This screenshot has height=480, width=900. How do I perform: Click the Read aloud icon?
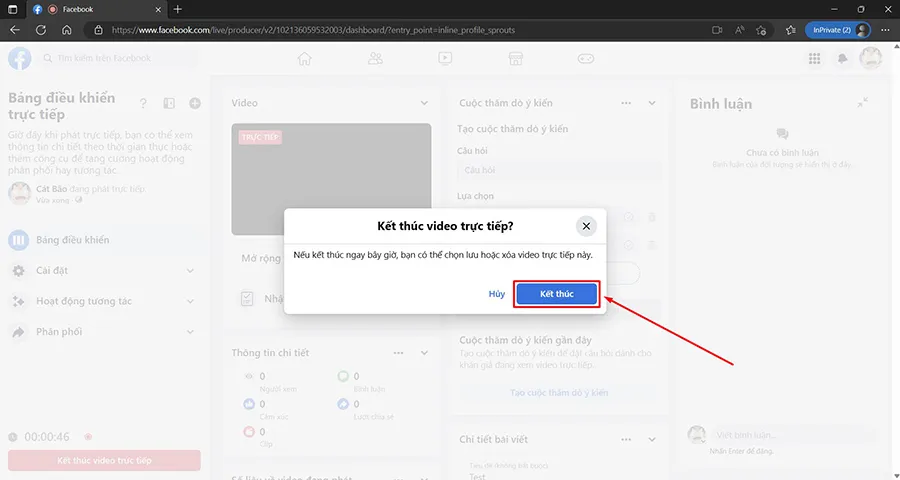(x=739, y=30)
